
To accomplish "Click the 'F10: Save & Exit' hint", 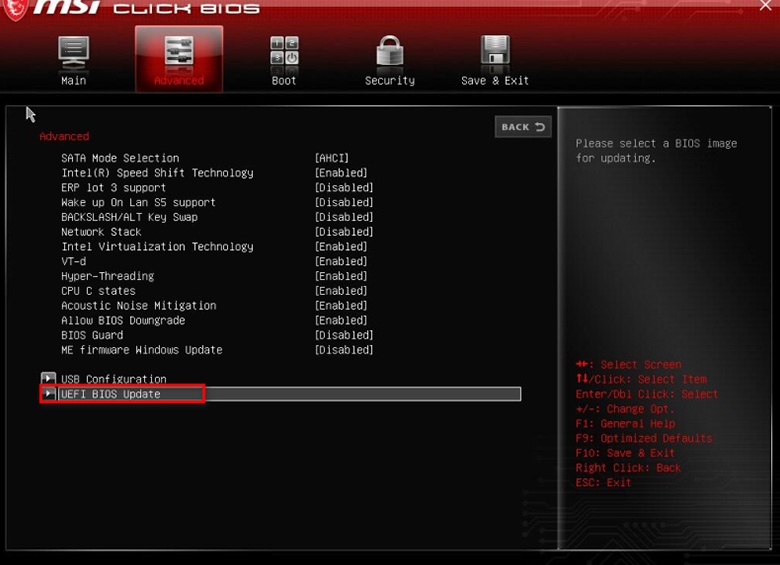I will click(625, 453).
